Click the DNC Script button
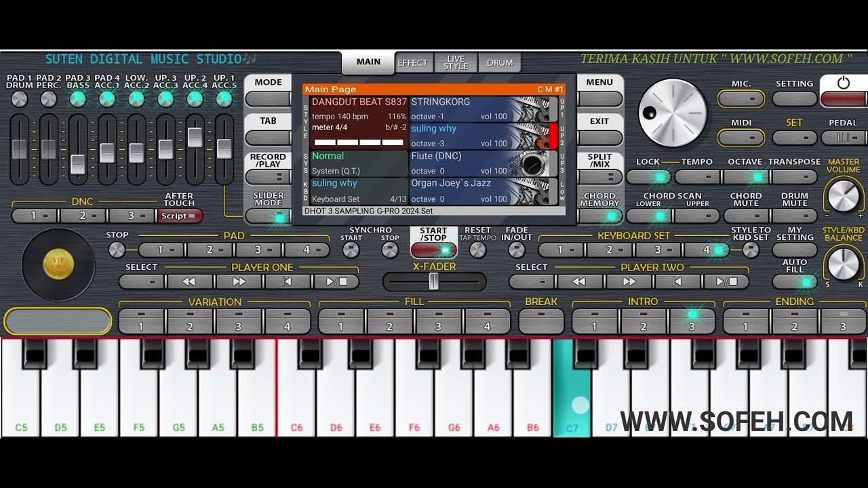Screen dimensions: 868x488 (179, 216)
